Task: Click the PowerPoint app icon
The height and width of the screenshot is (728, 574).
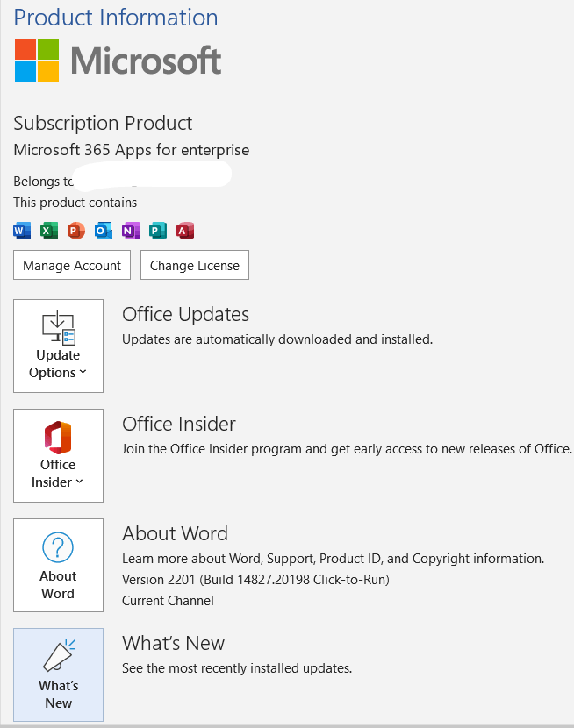Action: coord(76,231)
